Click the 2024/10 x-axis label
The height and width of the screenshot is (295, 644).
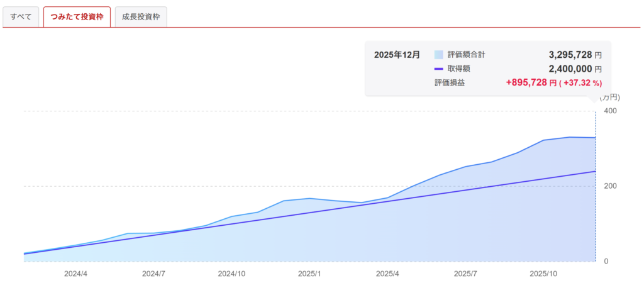click(231, 274)
